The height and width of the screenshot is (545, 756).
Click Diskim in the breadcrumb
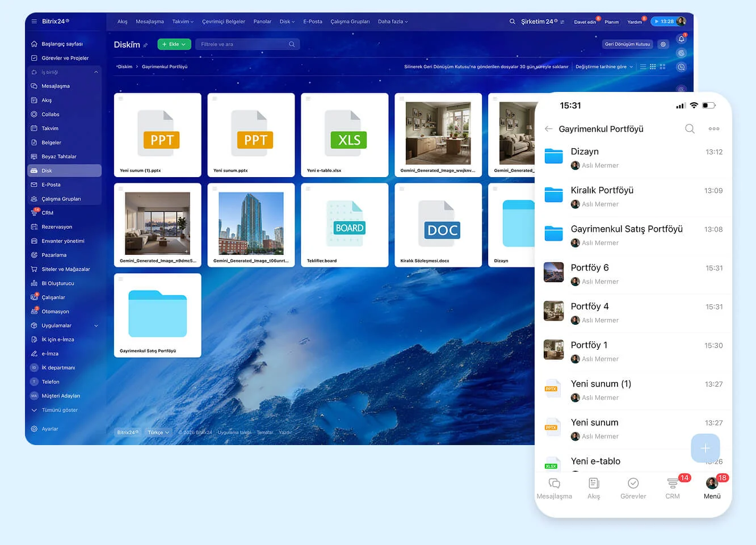(x=125, y=67)
